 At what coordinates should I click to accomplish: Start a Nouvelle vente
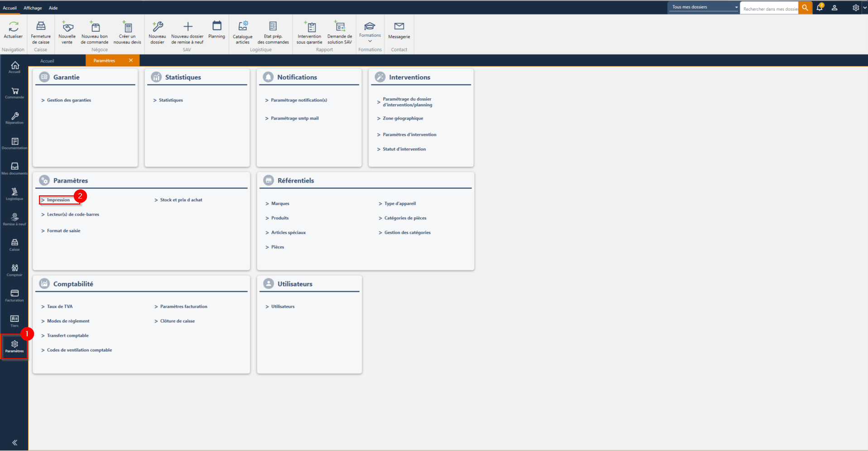click(x=67, y=33)
